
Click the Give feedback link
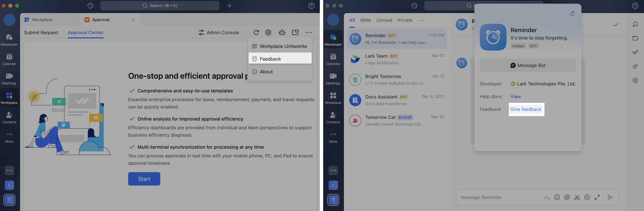pos(526,109)
